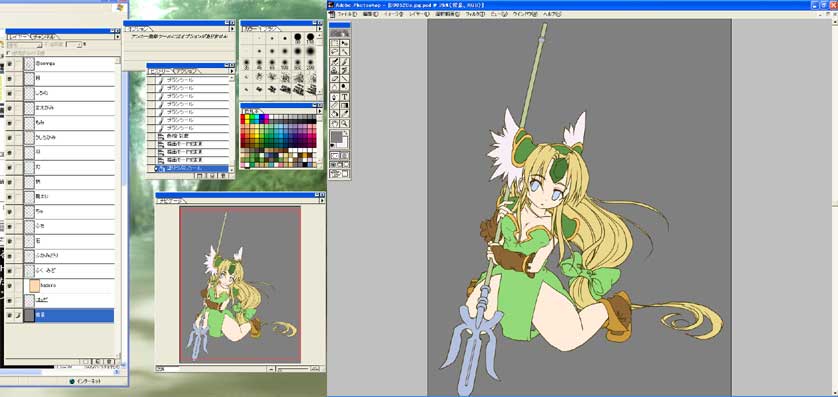Select the History Brush tool

point(345,69)
